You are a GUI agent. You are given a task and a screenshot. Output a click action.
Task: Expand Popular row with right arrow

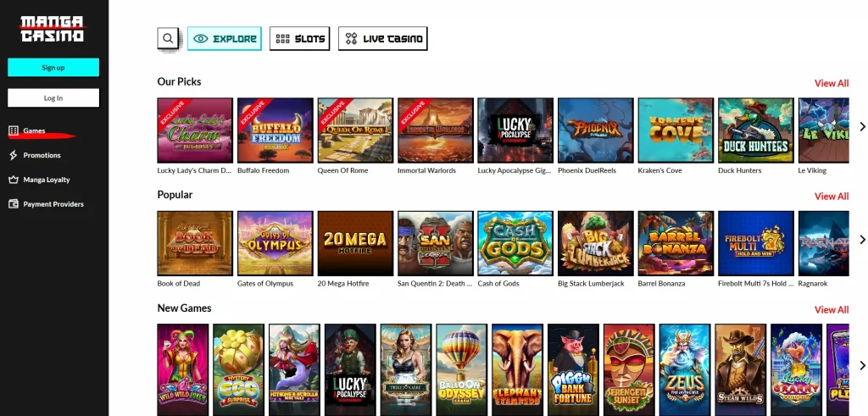click(862, 240)
